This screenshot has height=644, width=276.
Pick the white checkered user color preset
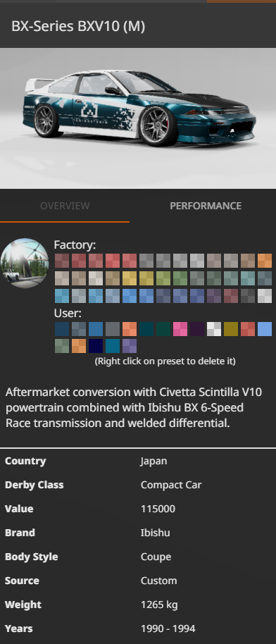(214, 329)
